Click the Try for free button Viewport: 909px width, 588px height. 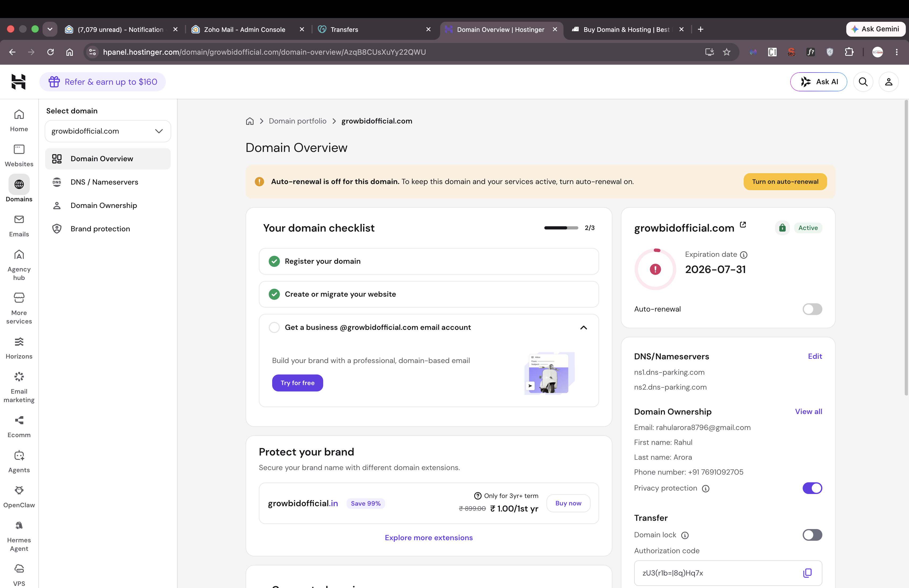click(297, 383)
